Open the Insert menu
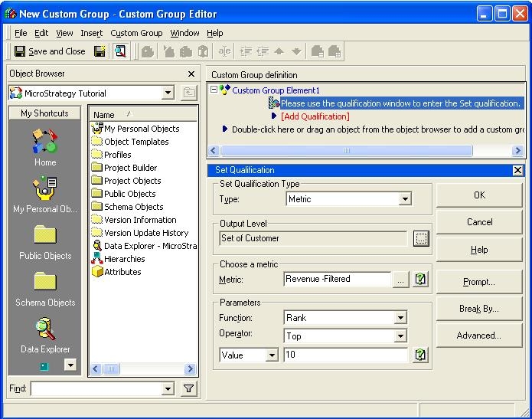Image resolution: width=532 pixels, height=419 pixels. pyautogui.click(x=91, y=33)
